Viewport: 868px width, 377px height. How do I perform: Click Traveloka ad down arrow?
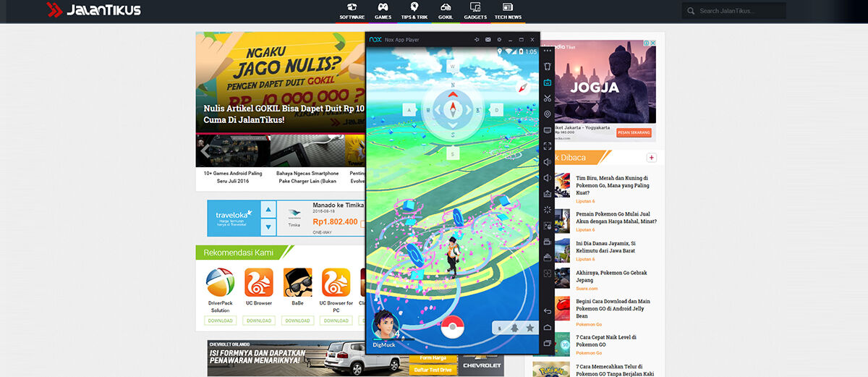pos(268,227)
